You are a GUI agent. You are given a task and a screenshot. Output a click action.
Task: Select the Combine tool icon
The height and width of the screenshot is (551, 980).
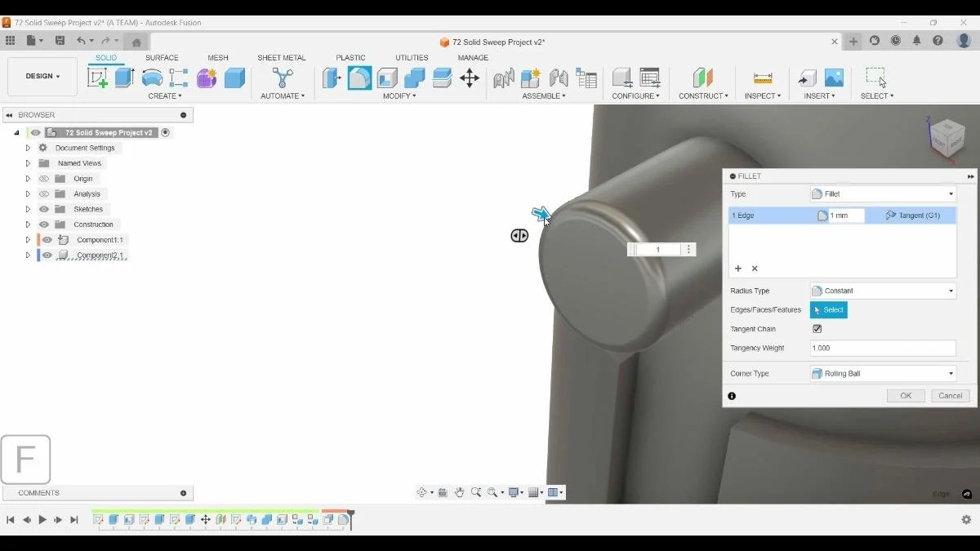tap(415, 78)
